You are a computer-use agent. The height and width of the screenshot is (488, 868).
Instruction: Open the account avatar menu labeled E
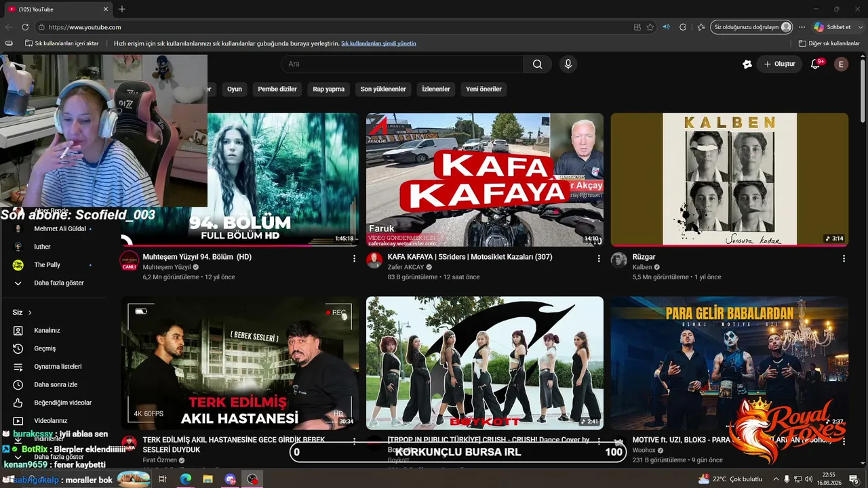(841, 64)
